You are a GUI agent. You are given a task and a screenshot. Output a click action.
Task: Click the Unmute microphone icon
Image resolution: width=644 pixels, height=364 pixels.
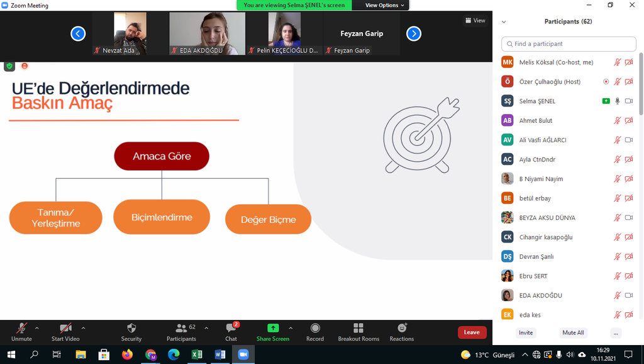click(21, 328)
